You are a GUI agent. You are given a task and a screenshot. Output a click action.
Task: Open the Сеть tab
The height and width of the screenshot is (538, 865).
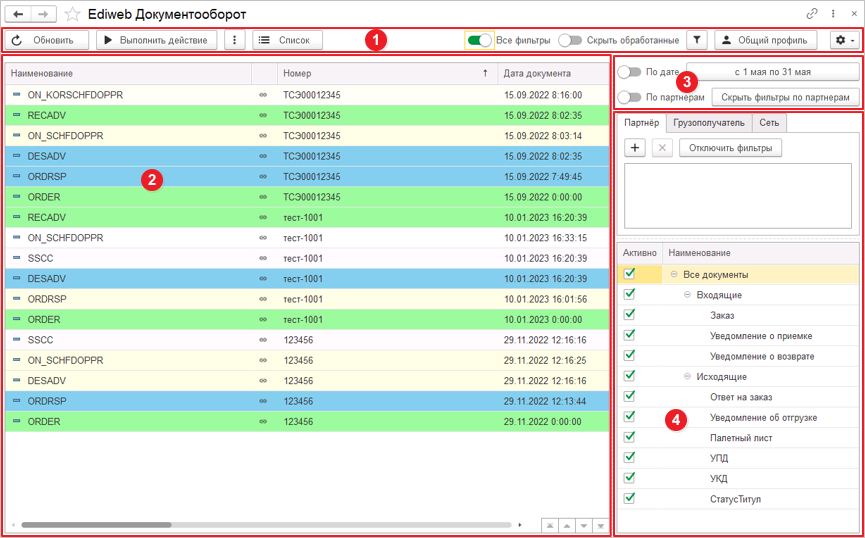769,123
